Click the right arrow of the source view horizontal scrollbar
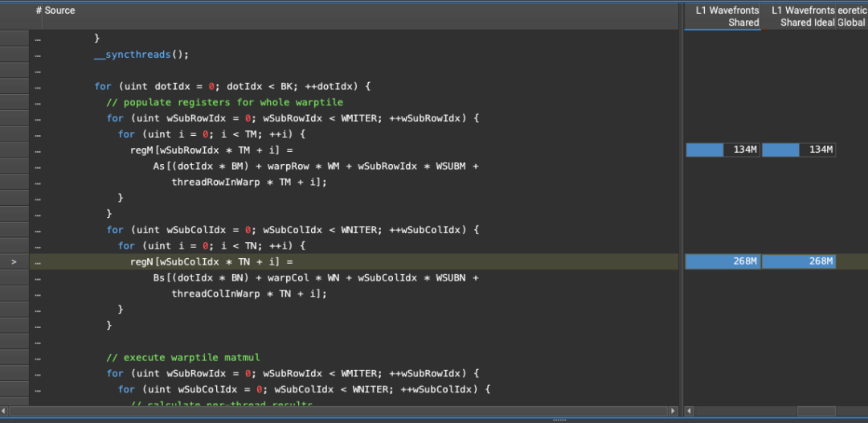 coord(674,412)
